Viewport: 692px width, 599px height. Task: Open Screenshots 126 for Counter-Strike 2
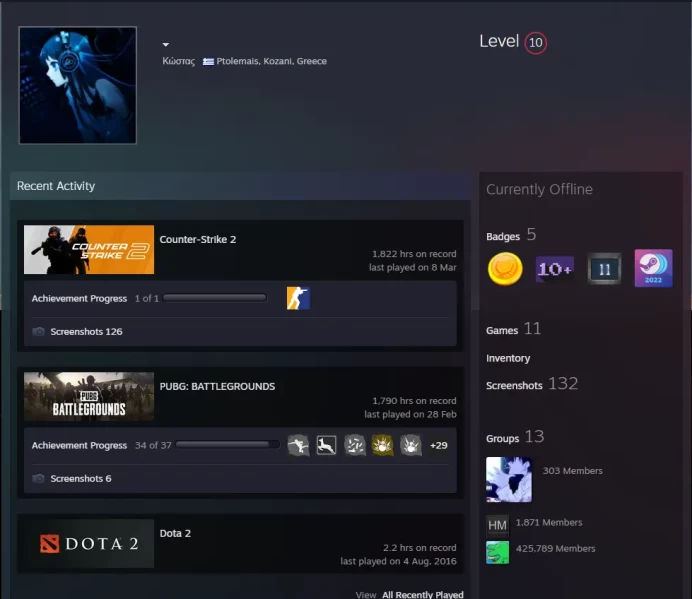[x=86, y=332]
